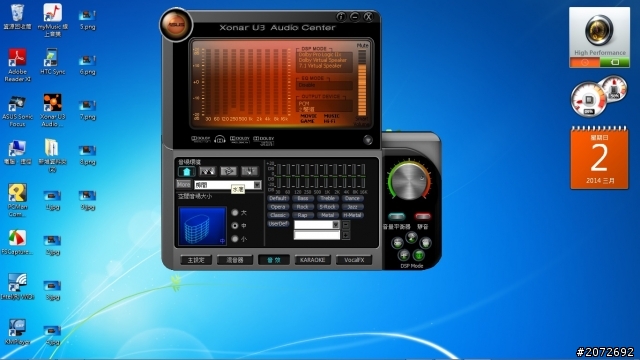Toggle the teal 音量平衡器 button
The image size is (640, 360).
click(x=396, y=216)
